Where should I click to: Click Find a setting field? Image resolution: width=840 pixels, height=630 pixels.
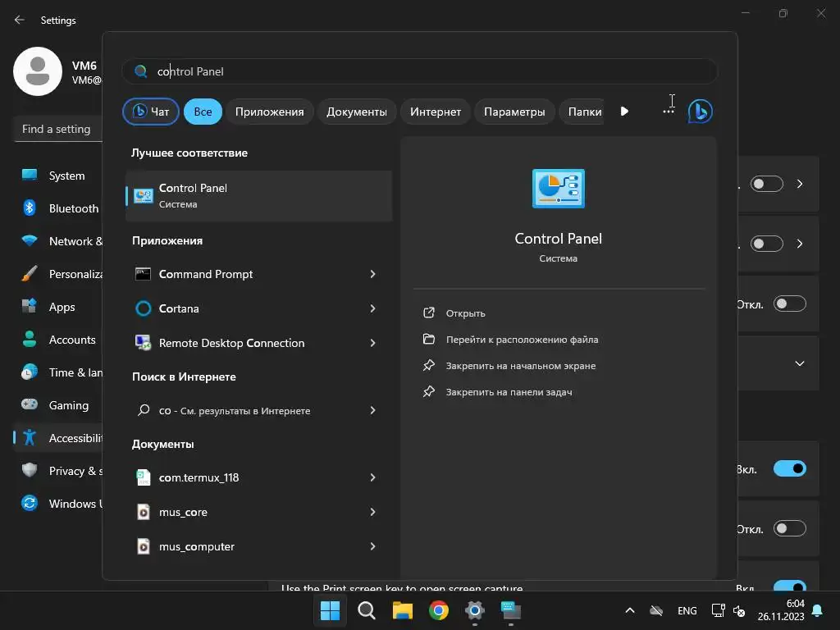coord(58,129)
